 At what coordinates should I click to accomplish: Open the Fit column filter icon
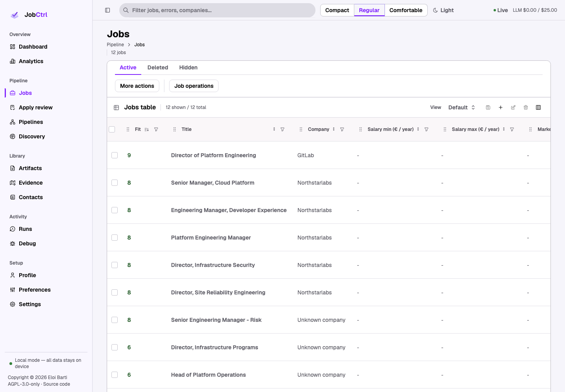pos(156,129)
